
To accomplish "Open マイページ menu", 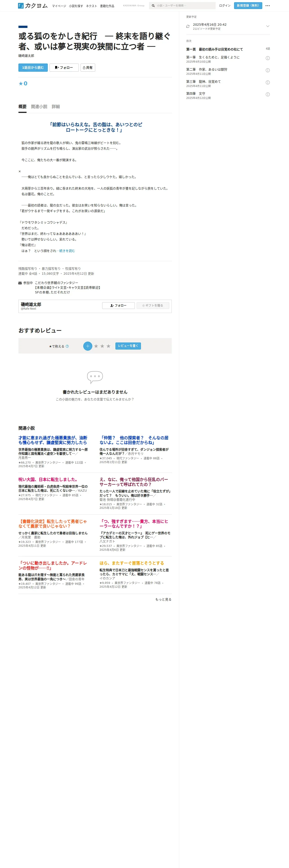I will pyautogui.click(x=59, y=6).
